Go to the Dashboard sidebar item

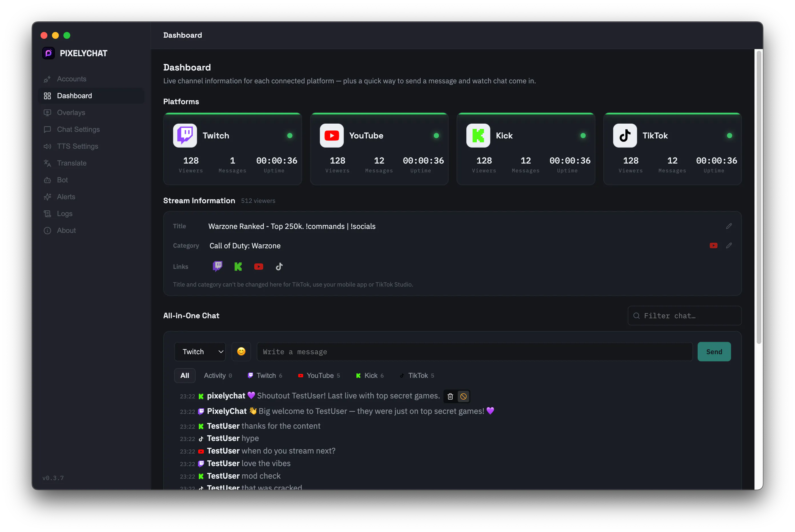coord(91,96)
